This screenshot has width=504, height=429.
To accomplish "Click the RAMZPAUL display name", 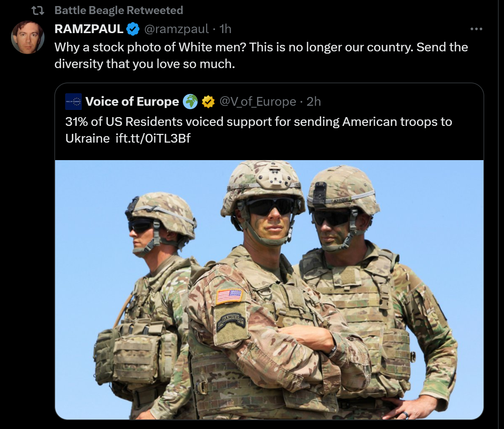I will pos(89,29).
